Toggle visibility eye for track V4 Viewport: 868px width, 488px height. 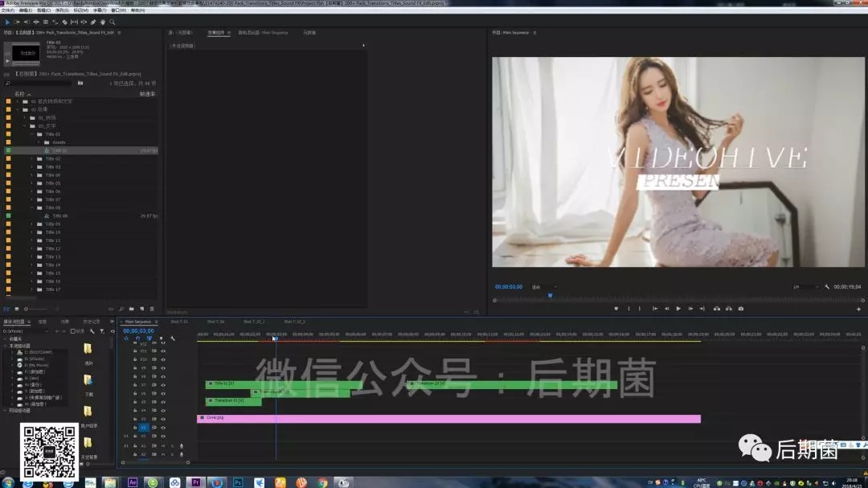163,411
